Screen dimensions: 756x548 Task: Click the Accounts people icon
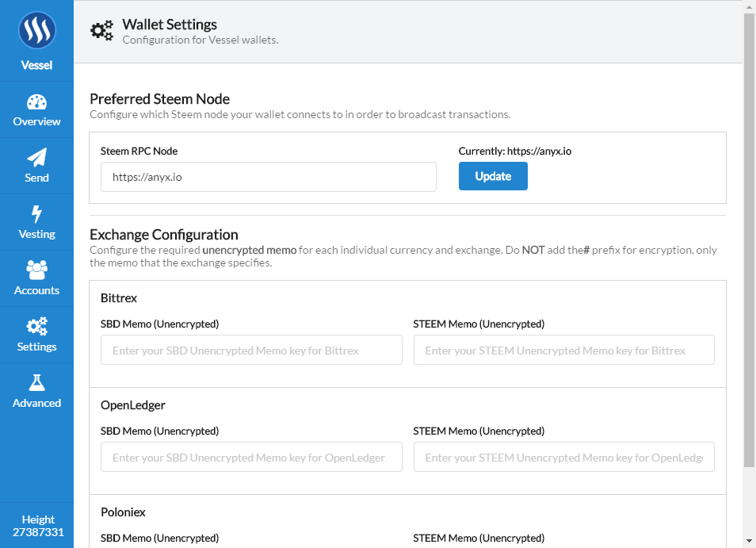coord(36,270)
